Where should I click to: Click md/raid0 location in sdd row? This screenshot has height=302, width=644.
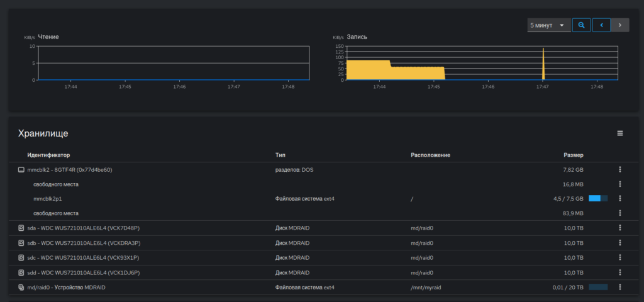(x=422, y=272)
